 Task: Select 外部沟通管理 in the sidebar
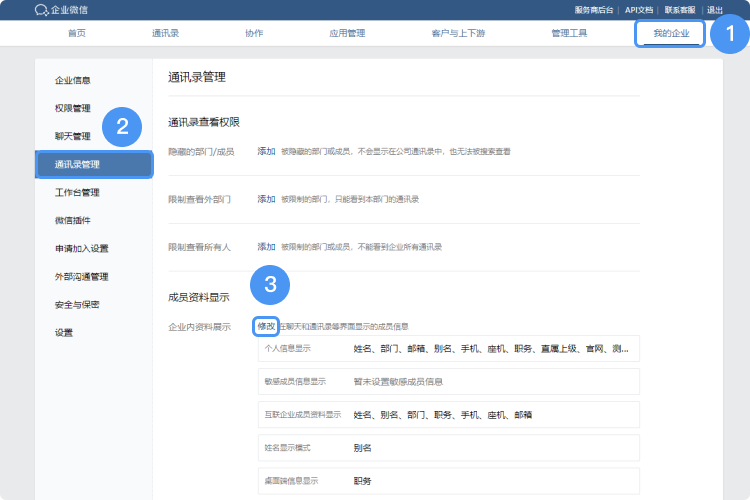(x=82, y=277)
